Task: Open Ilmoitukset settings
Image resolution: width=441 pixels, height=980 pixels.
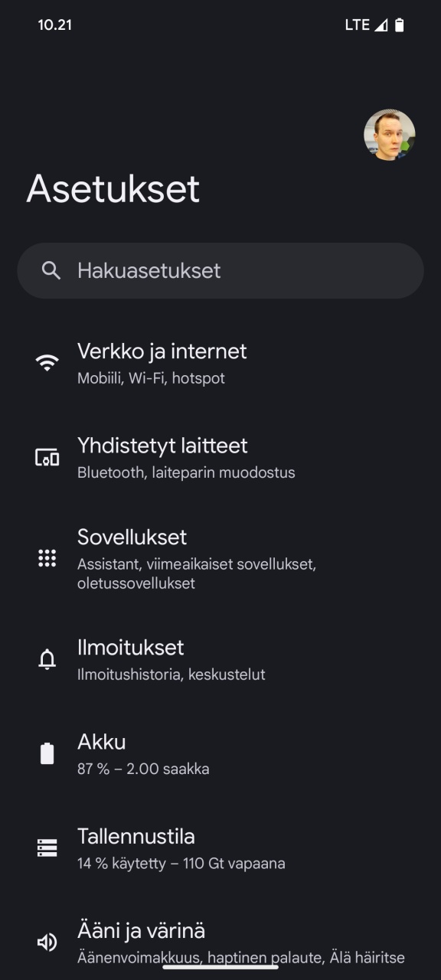Action: pos(220,660)
